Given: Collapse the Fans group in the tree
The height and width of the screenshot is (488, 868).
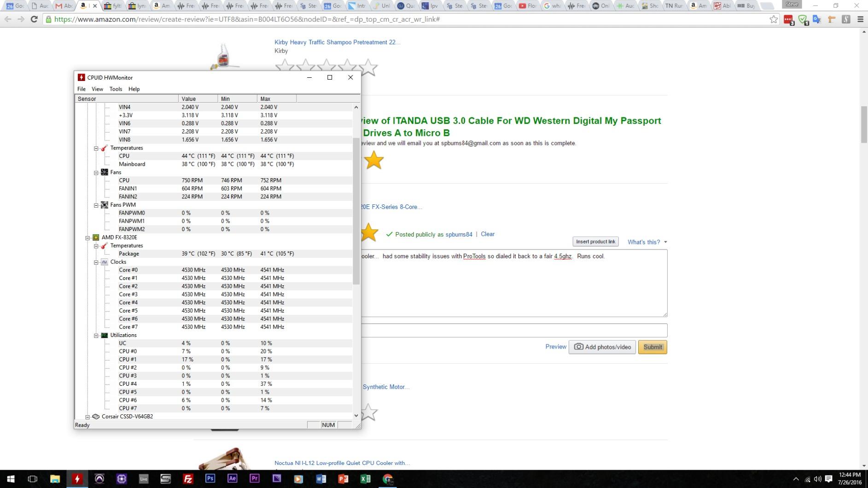Looking at the screenshot, I should point(96,173).
